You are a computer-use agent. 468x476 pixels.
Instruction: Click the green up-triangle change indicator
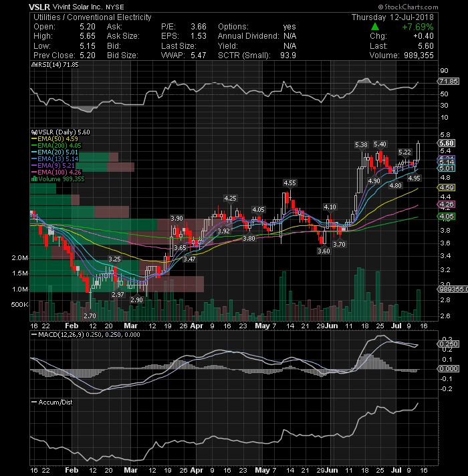(x=375, y=27)
